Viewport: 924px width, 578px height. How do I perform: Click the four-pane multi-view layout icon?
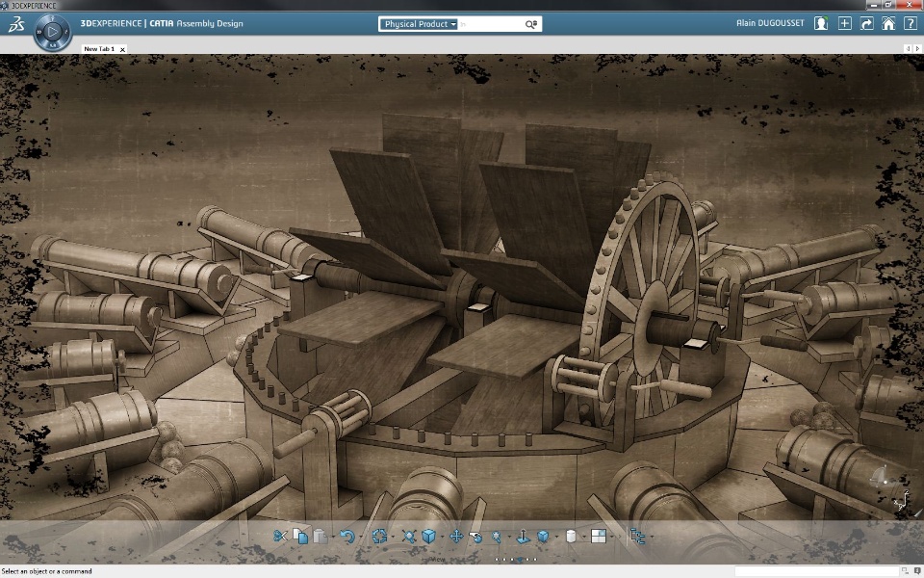click(x=598, y=537)
